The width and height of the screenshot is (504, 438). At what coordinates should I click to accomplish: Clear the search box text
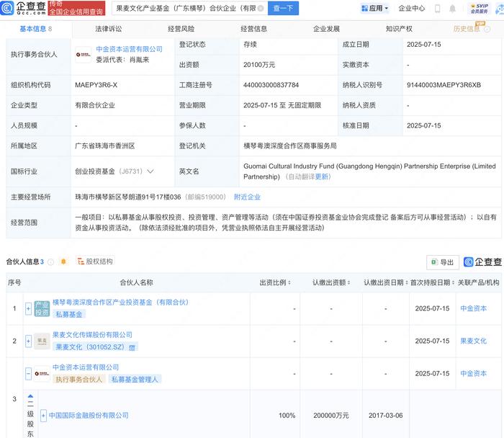tap(261, 9)
